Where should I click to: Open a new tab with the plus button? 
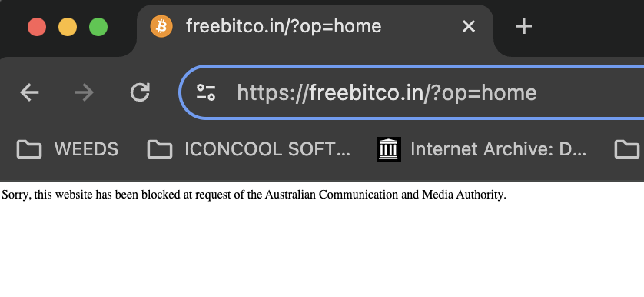(524, 27)
